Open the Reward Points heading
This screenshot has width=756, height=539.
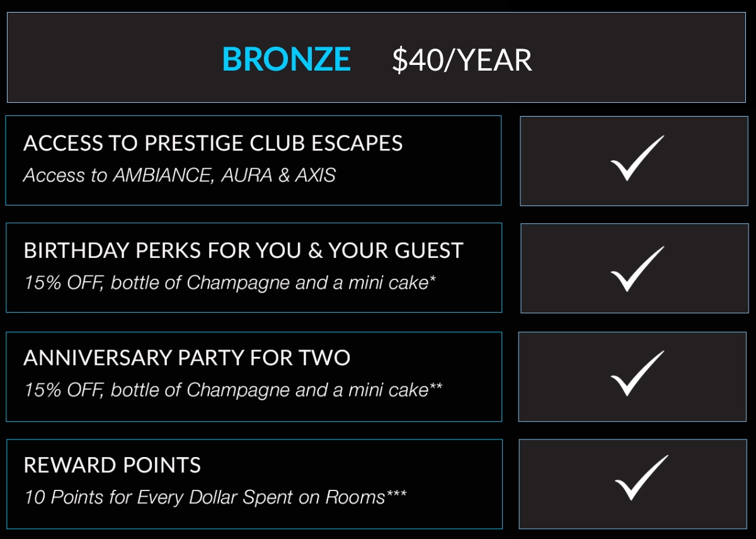[x=112, y=465]
